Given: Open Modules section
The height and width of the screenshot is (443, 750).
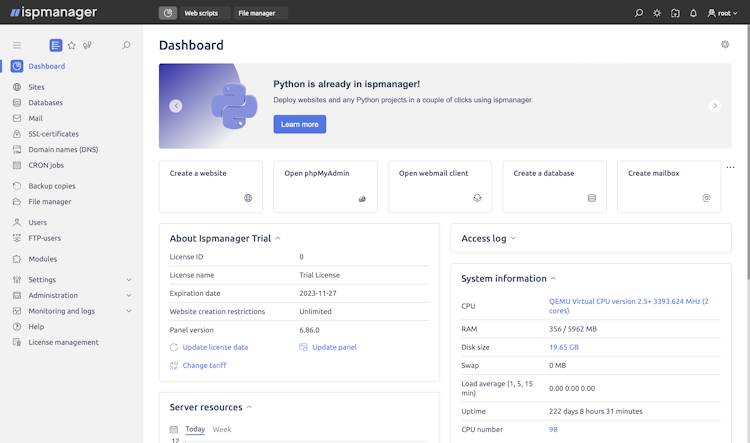Looking at the screenshot, I should pyautogui.click(x=42, y=259).
